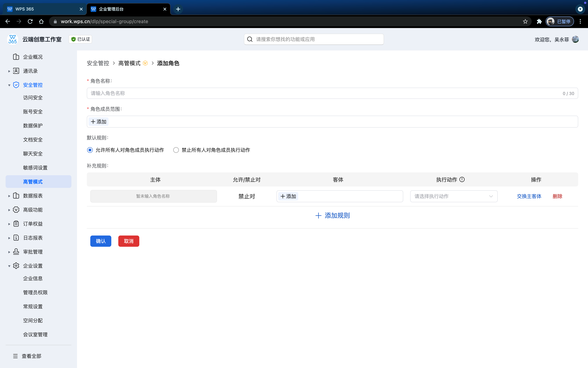Expand the 审批管理 sidebar arrow
This screenshot has width=588, height=368.
[x=9, y=252]
